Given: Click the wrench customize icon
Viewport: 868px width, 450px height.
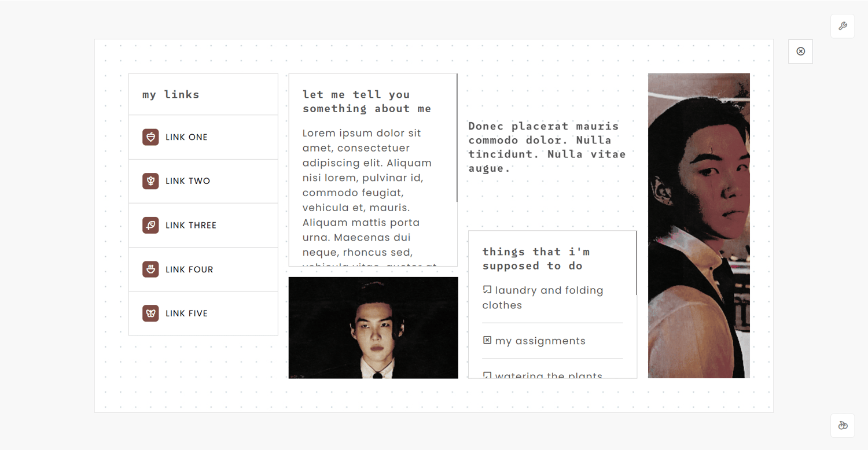Looking at the screenshot, I should 843,26.
